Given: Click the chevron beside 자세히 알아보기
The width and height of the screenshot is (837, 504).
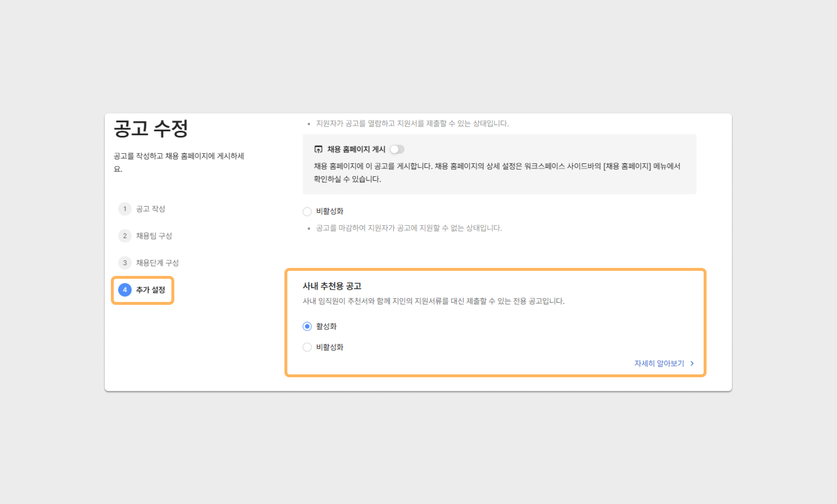Looking at the screenshot, I should point(692,363).
